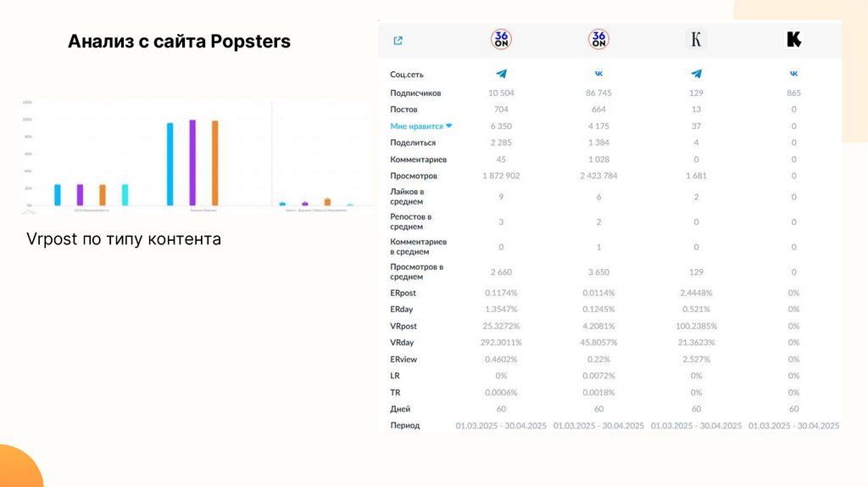Click the tall orange bar in middle chart group
Viewport: 868px width, 487px height.
click(x=214, y=163)
